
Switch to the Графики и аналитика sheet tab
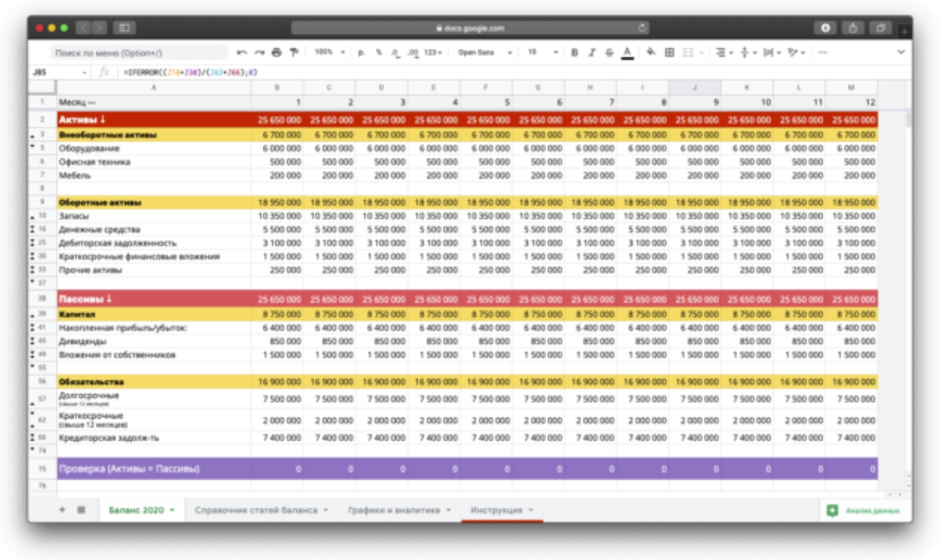click(394, 510)
